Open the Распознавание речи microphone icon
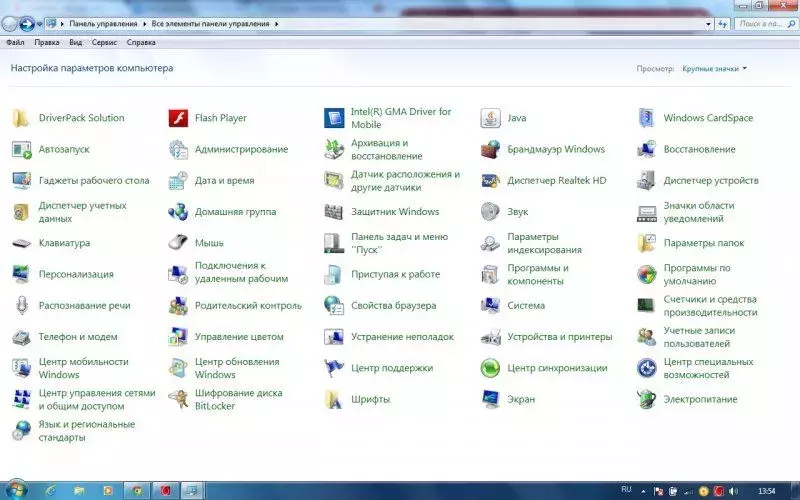800x500 pixels. coord(21,306)
